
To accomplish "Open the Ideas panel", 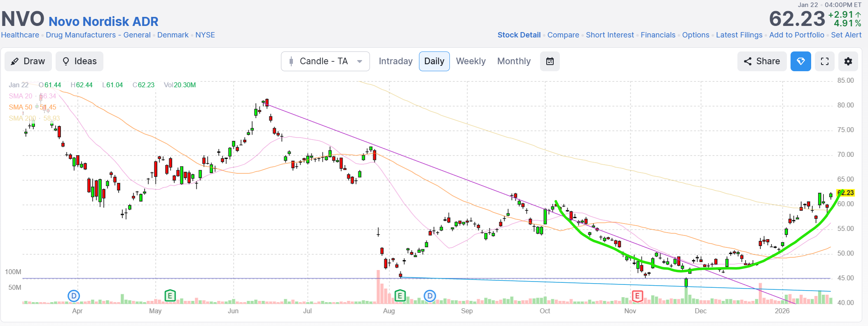I will tap(80, 61).
